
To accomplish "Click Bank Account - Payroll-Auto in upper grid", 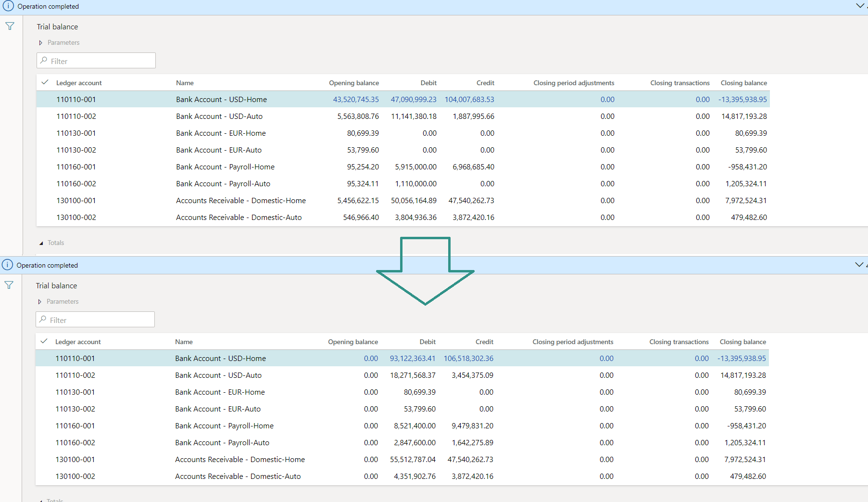I will pos(223,183).
